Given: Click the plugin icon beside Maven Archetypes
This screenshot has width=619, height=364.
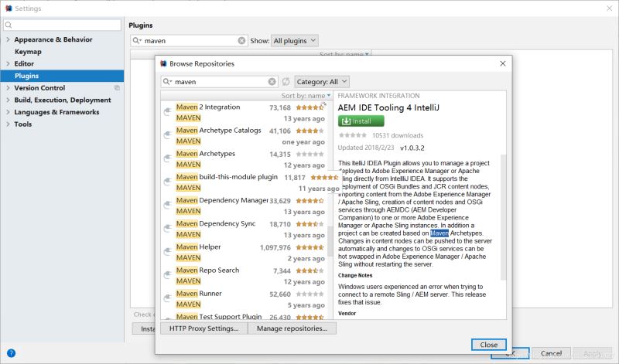Looking at the screenshot, I should click(168, 158).
